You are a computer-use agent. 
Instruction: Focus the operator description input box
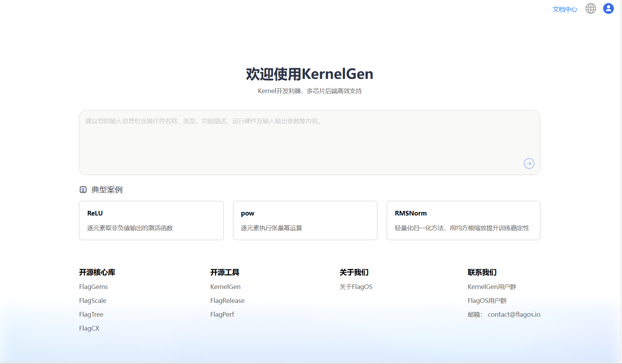point(310,142)
